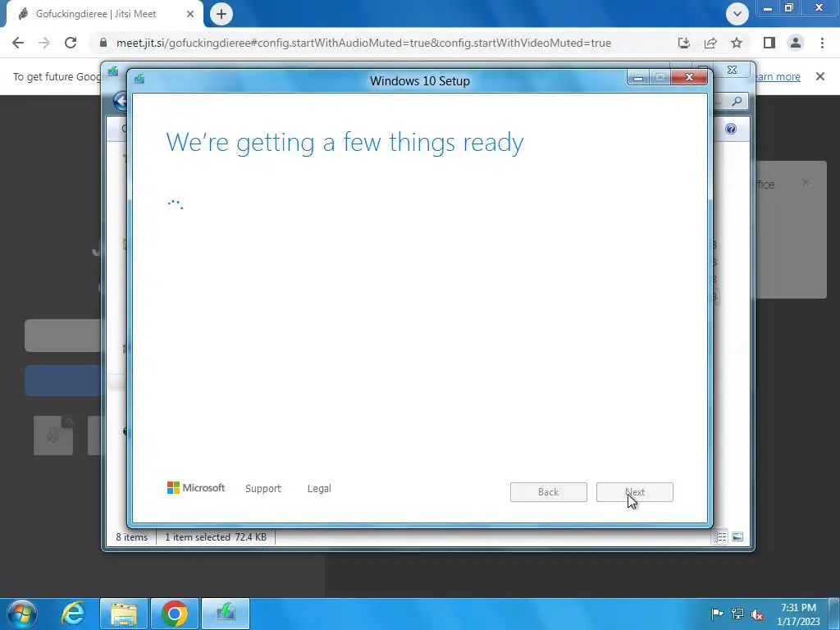The image size is (840, 630).
Task: Go back in Chrome browser
Action: pos(18,43)
